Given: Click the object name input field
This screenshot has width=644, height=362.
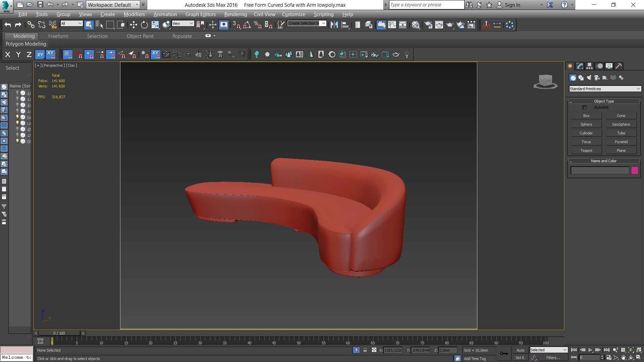Looking at the screenshot, I should click(600, 170).
